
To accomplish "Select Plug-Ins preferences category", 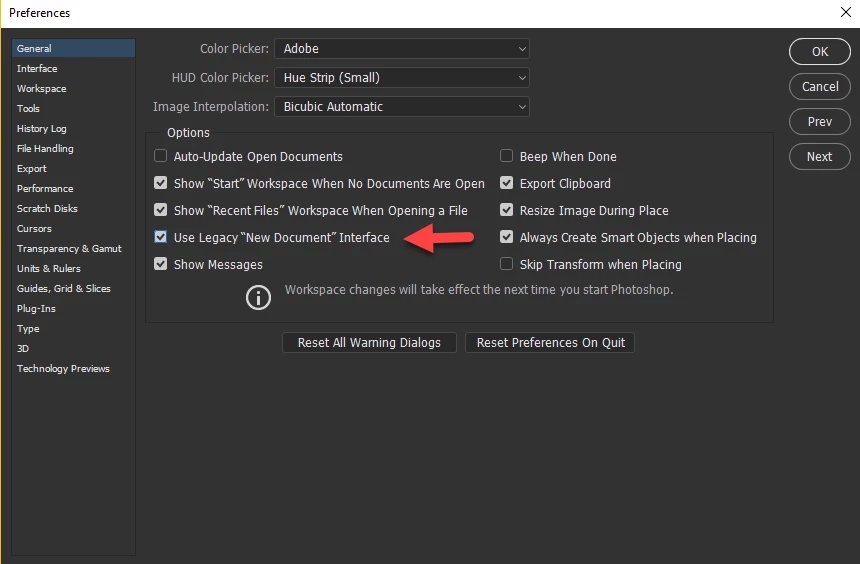I will coord(73,309).
